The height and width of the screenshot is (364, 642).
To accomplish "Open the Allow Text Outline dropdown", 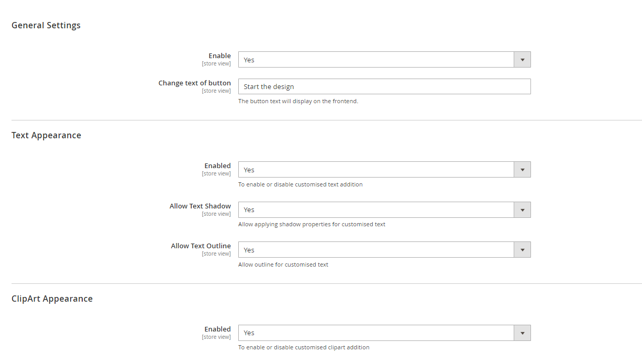I will tap(384, 249).
